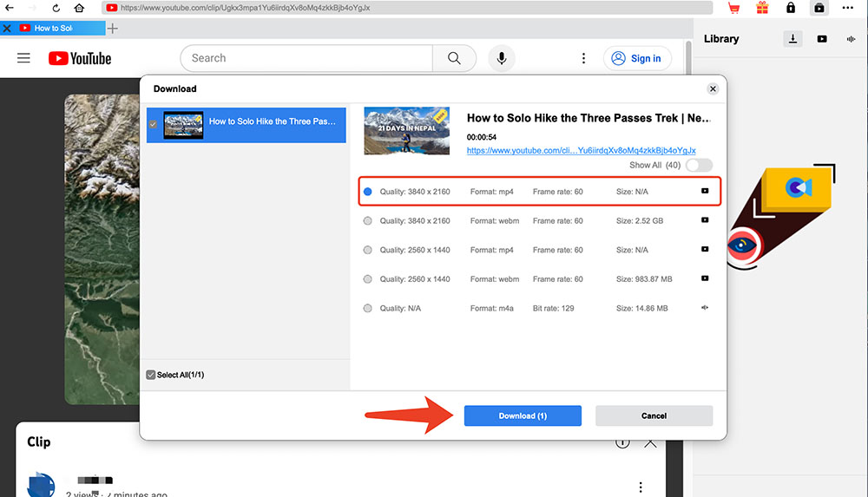This screenshot has width=868, height=497.
Task: Click inside the YouTube Search field
Action: point(306,58)
